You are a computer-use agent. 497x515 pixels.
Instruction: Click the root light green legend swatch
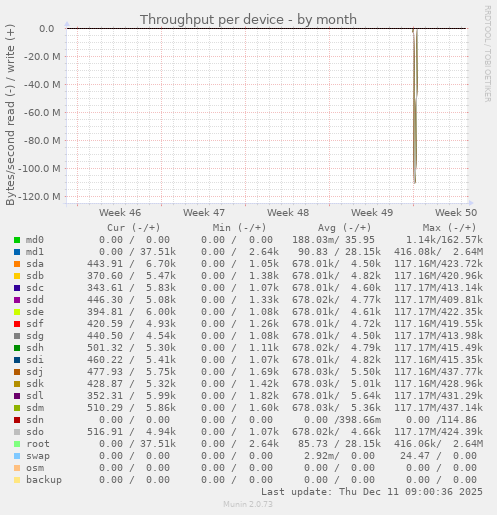click(x=17, y=444)
